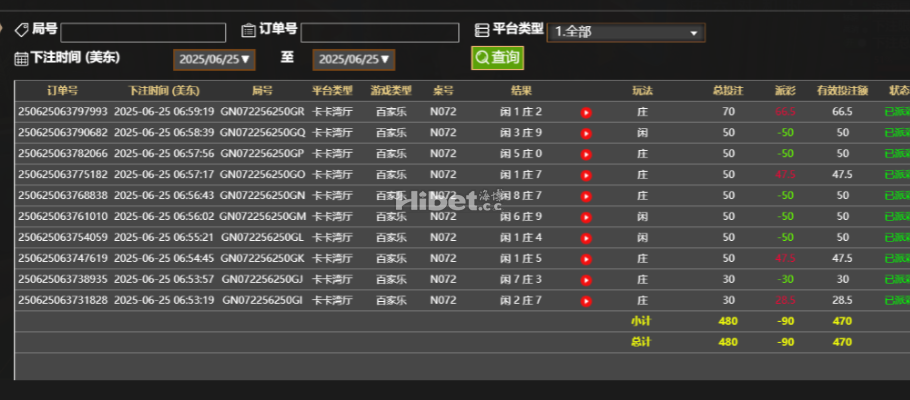Click payout 28.5 in the last order row
Image resolution: width=910 pixels, height=400 pixels.
click(785, 300)
